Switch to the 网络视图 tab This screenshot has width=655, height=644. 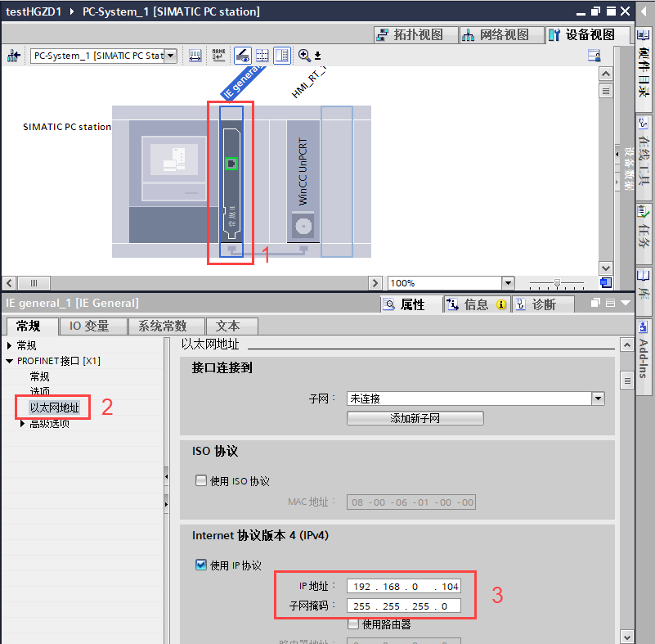(x=496, y=35)
